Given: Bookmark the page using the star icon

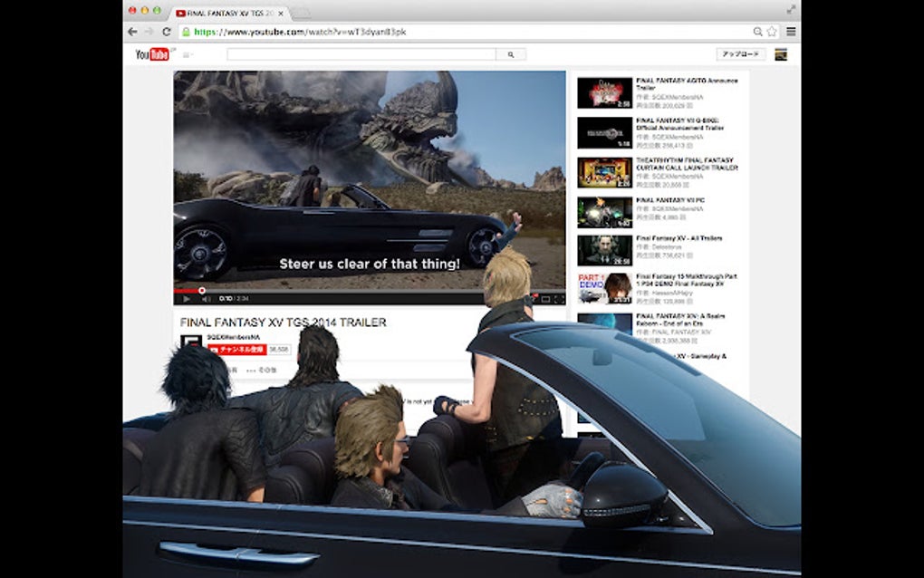Looking at the screenshot, I should tap(773, 30).
